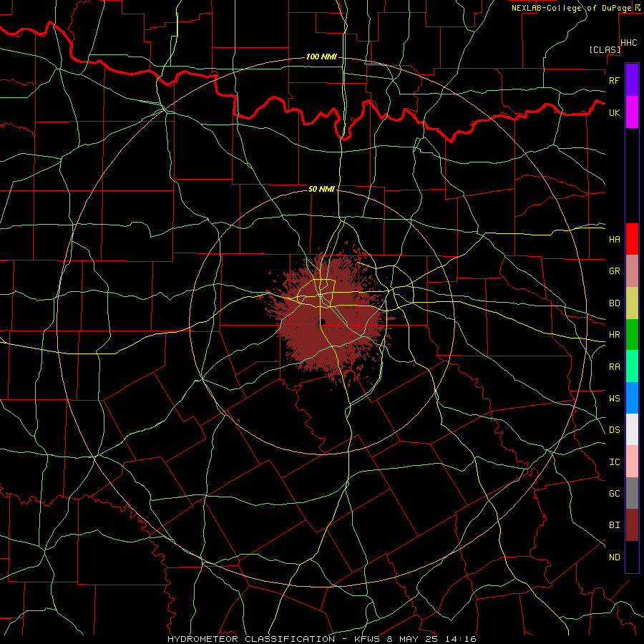Click the HR legend label
This screenshot has width=644, height=644.
pyautogui.click(x=614, y=335)
